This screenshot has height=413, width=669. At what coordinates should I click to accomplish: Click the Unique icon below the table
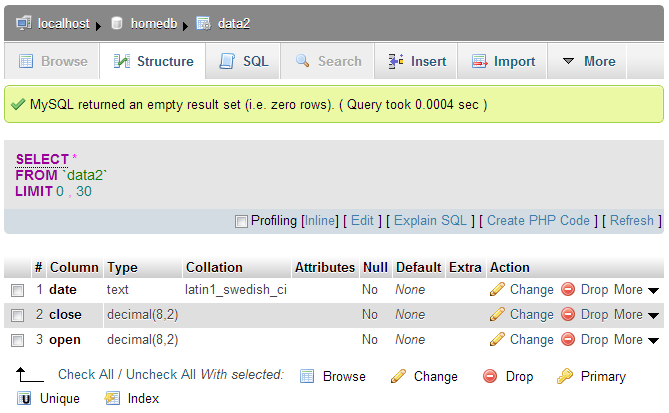(24, 398)
